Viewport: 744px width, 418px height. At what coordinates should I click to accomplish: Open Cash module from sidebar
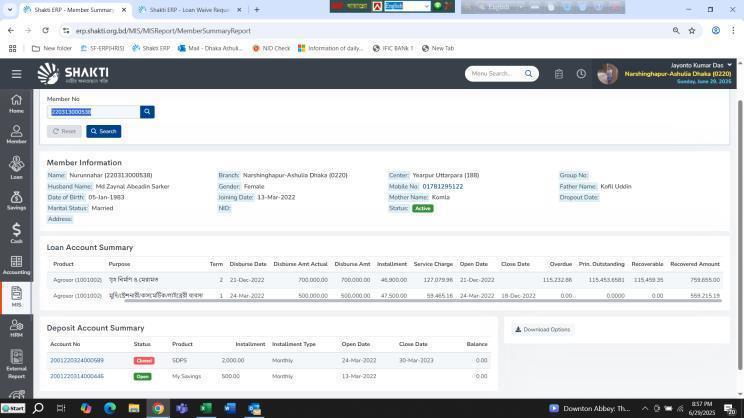pyautogui.click(x=16, y=233)
